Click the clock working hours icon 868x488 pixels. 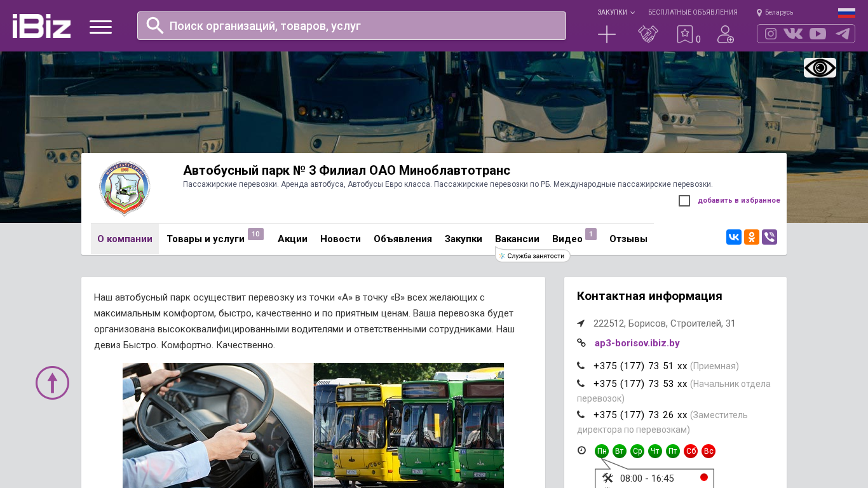tap(581, 451)
